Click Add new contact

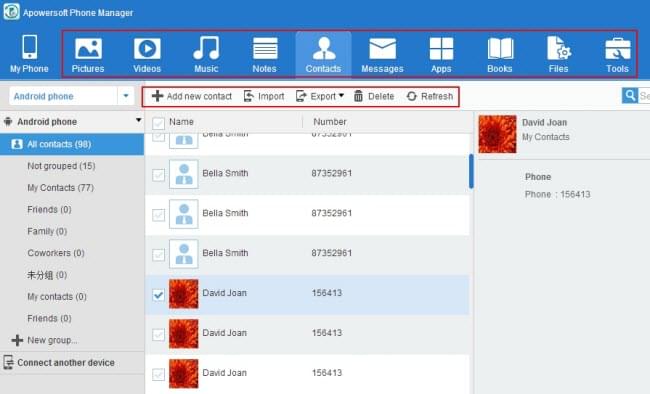click(192, 96)
